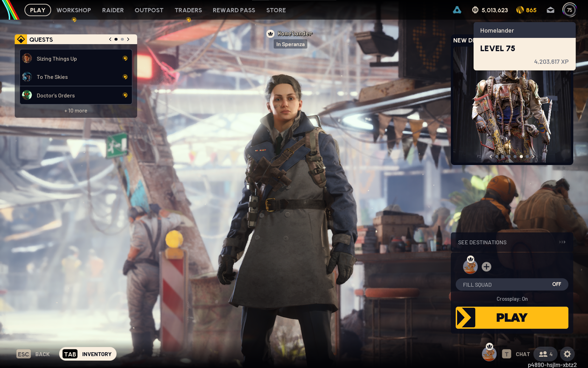Open the To The Skies quest
This screenshot has width=588, height=368.
(76, 77)
